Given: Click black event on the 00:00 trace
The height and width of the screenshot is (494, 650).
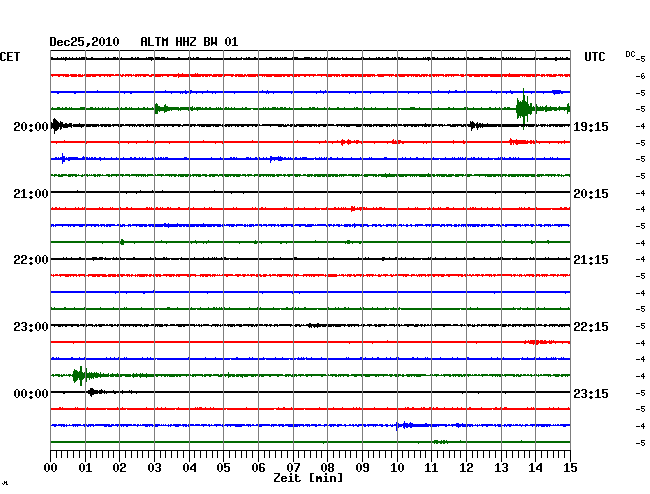Looking at the screenshot, I should pyautogui.click(x=94, y=392).
